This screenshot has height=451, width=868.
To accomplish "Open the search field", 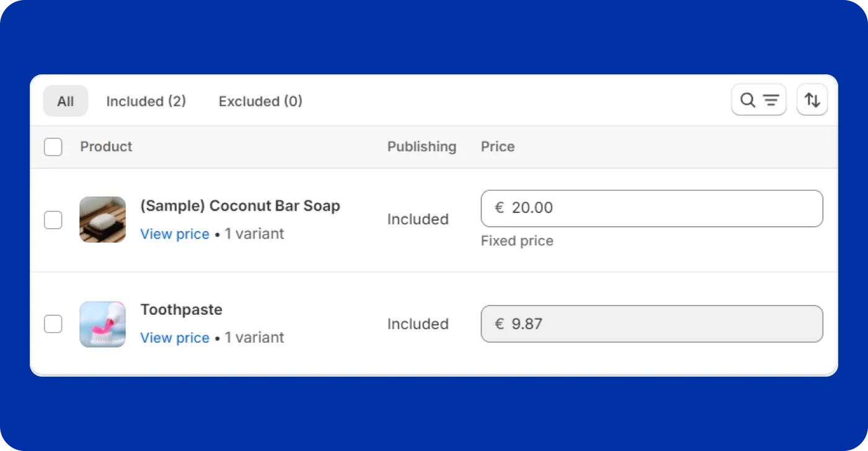I will [x=747, y=99].
